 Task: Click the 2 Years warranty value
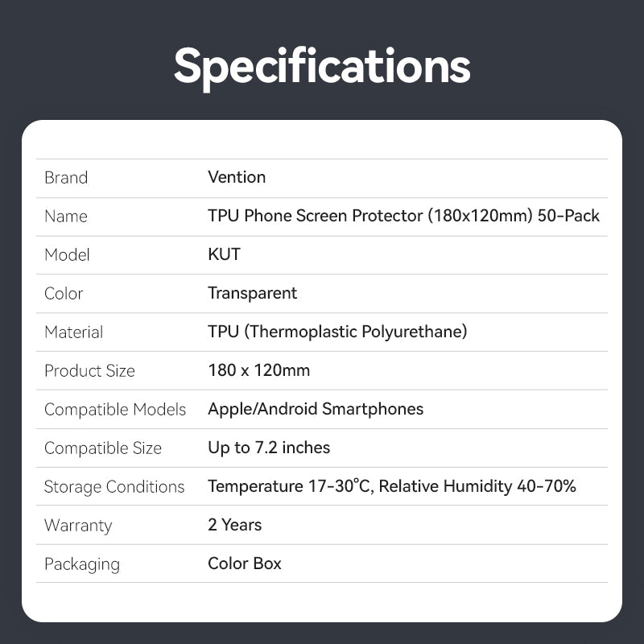tap(235, 525)
